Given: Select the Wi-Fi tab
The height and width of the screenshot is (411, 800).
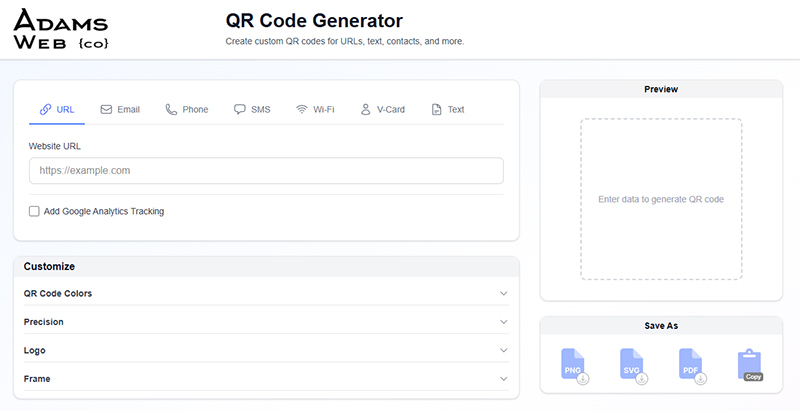Looking at the screenshot, I should pos(314,109).
